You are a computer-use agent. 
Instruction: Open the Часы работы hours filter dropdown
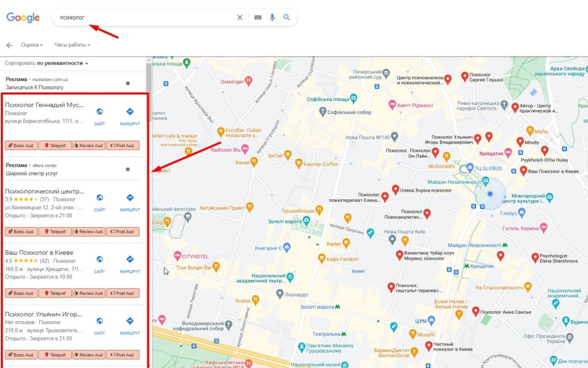click(x=72, y=45)
